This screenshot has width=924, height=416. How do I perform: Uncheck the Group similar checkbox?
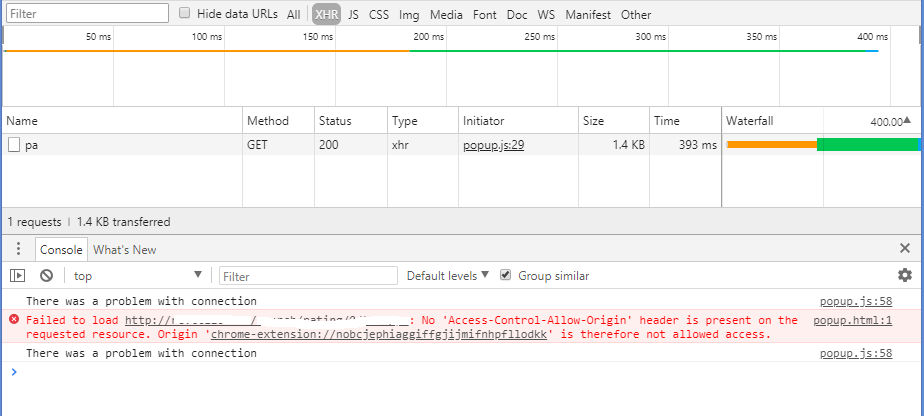(505, 275)
